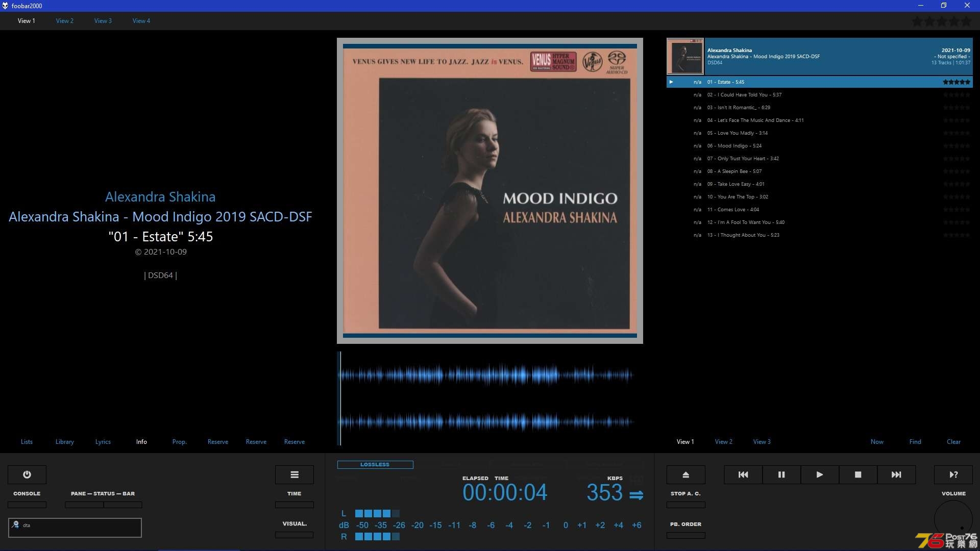
Task: Skip to the previous track
Action: [x=743, y=474]
